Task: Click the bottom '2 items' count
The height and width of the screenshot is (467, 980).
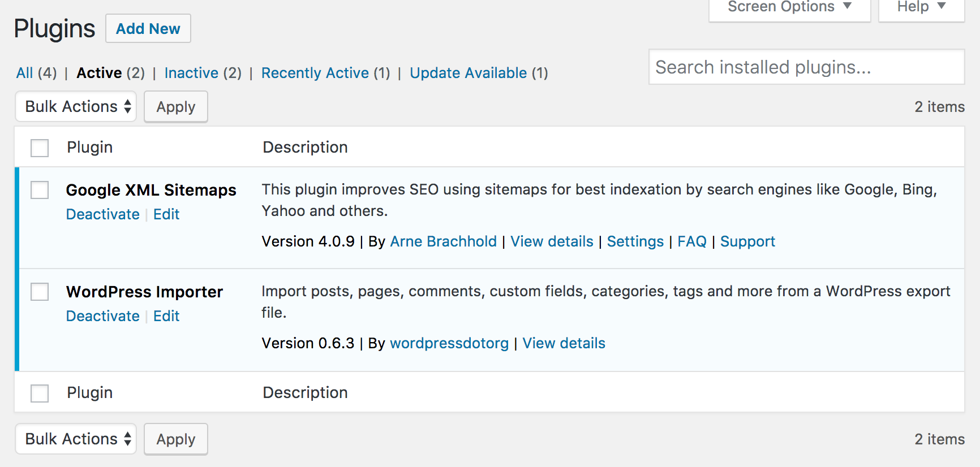Action: tap(939, 439)
